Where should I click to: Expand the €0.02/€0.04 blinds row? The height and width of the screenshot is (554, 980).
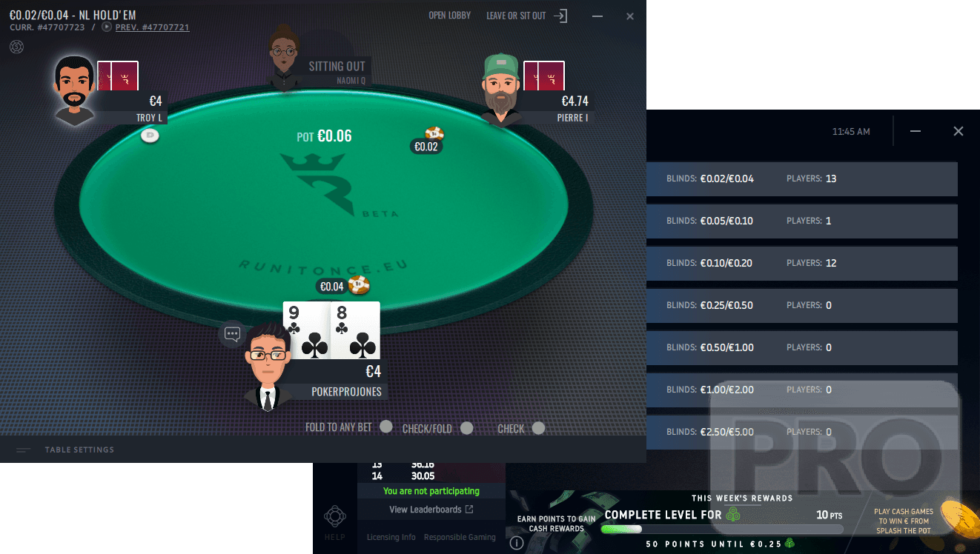801,178
